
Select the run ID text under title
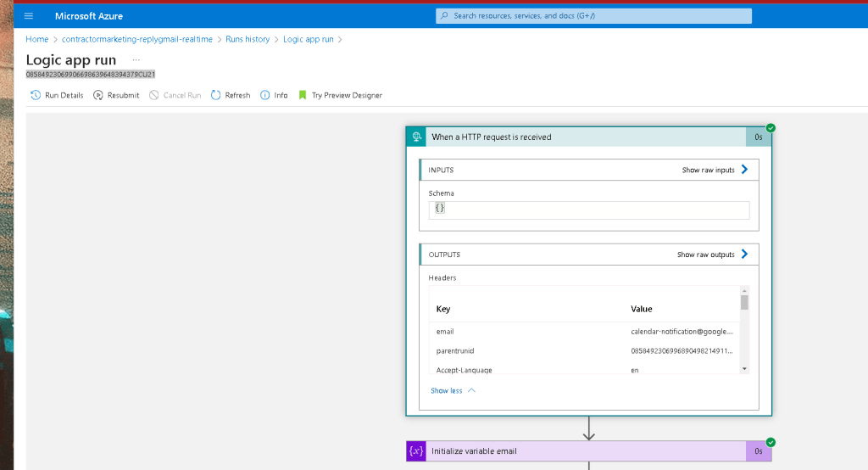[x=90, y=75]
